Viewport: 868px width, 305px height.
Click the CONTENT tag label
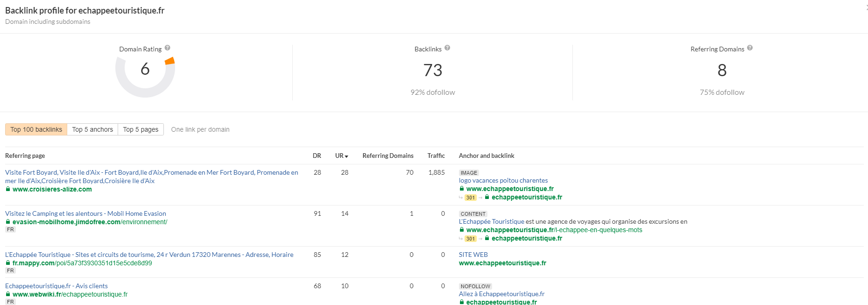[473, 214]
